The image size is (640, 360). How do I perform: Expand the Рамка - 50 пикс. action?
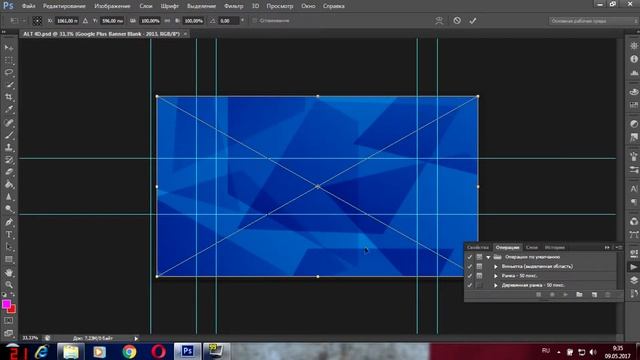point(496,276)
